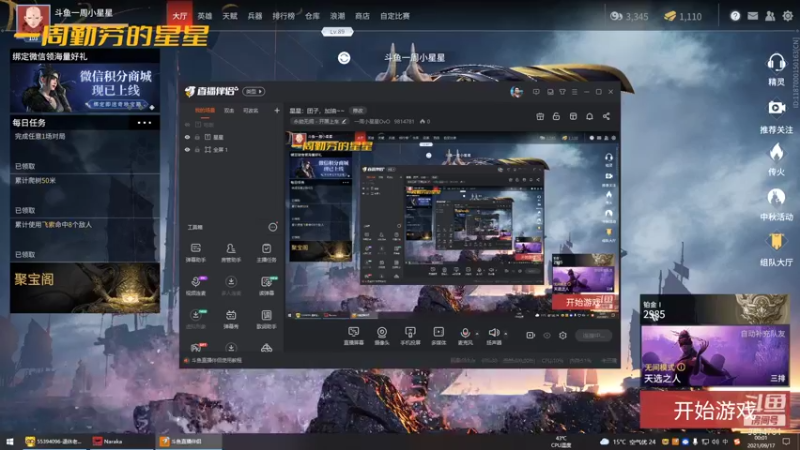Mute the 麦克风 microphone
This screenshot has height=450, width=800.
click(465, 335)
